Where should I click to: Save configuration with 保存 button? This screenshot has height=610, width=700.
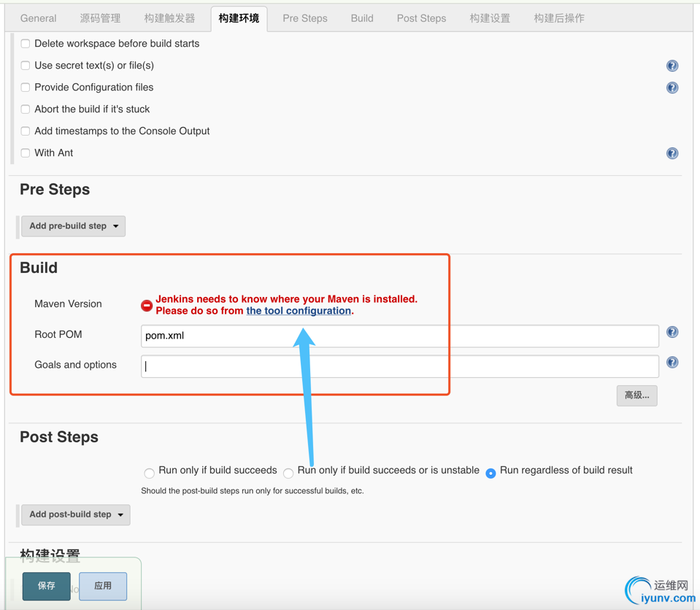coord(47,586)
